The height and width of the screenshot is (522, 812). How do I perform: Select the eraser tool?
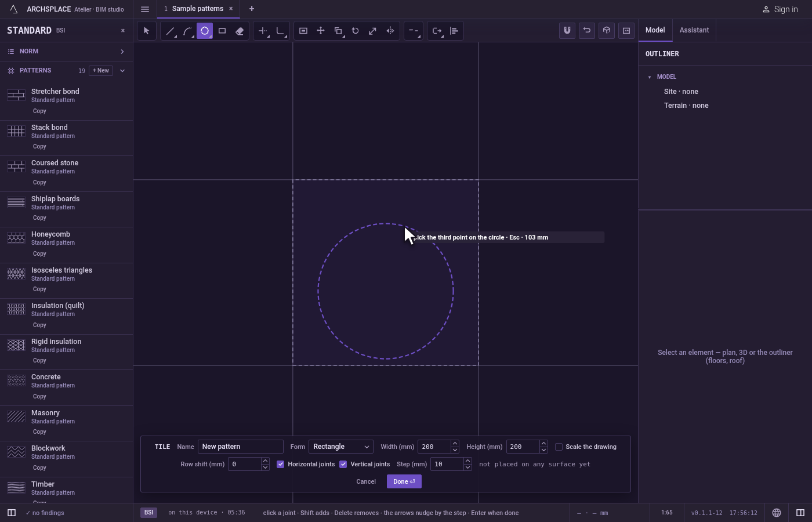(240, 31)
